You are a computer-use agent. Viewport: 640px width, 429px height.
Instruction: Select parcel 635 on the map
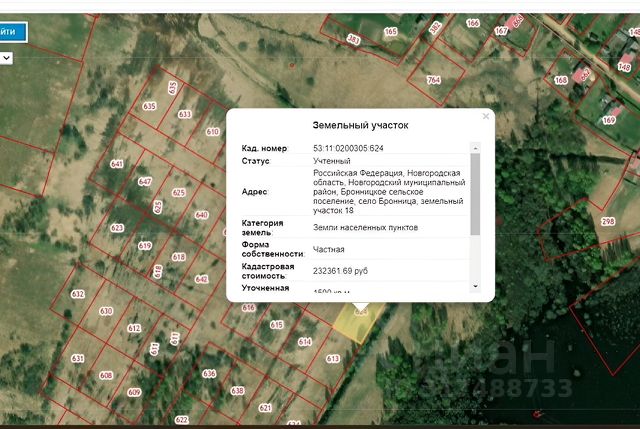coord(149,106)
